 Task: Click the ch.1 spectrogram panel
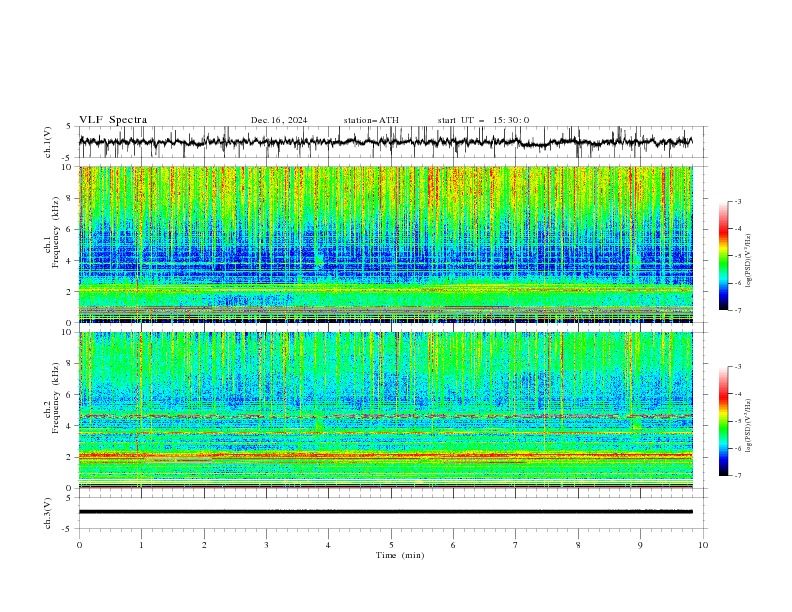(385, 244)
